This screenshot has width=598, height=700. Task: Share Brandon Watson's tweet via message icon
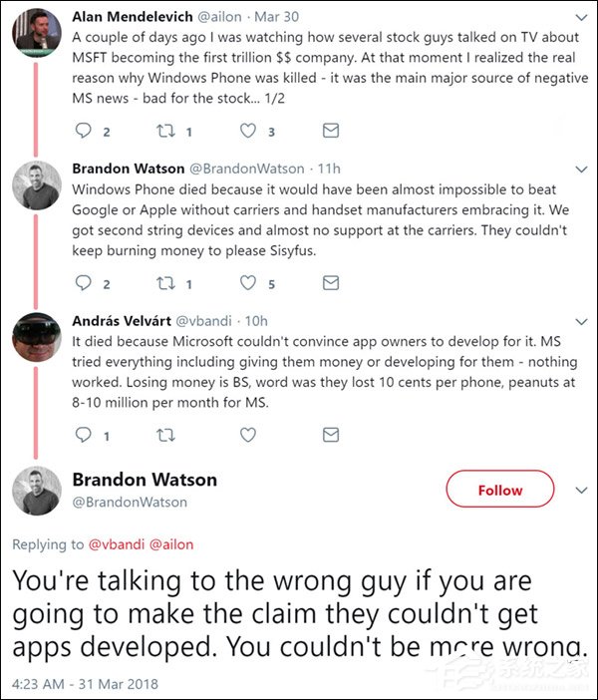[331, 283]
